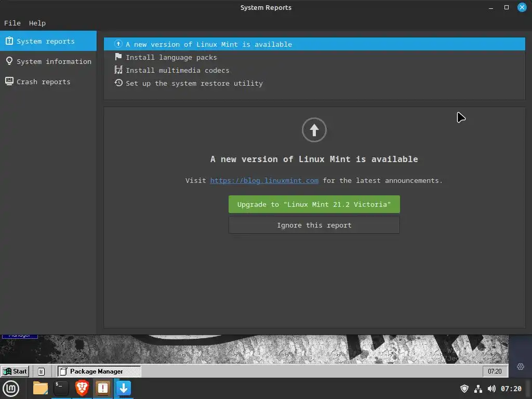Open the network tray icon

478,389
